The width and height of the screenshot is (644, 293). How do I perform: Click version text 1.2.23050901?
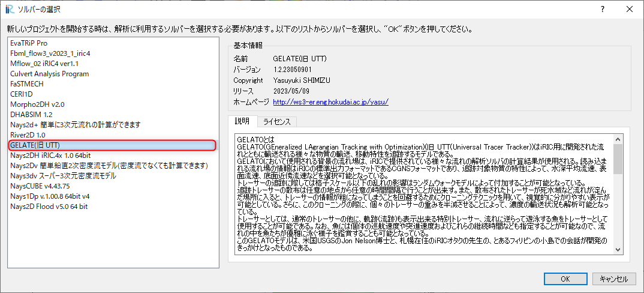tap(293, 70)
